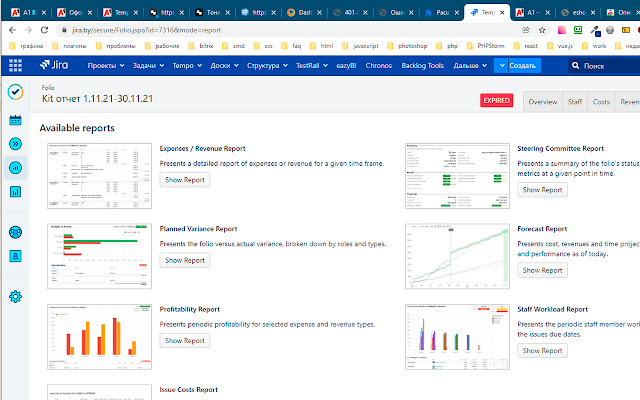Focus the Поиск search field
640x400 pixels.
604,65
